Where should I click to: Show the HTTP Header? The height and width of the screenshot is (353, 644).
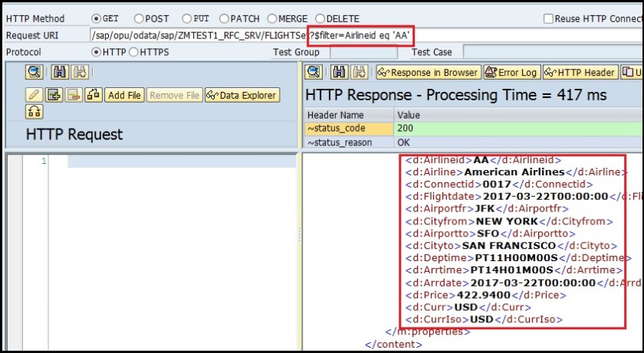click(580, 72)
